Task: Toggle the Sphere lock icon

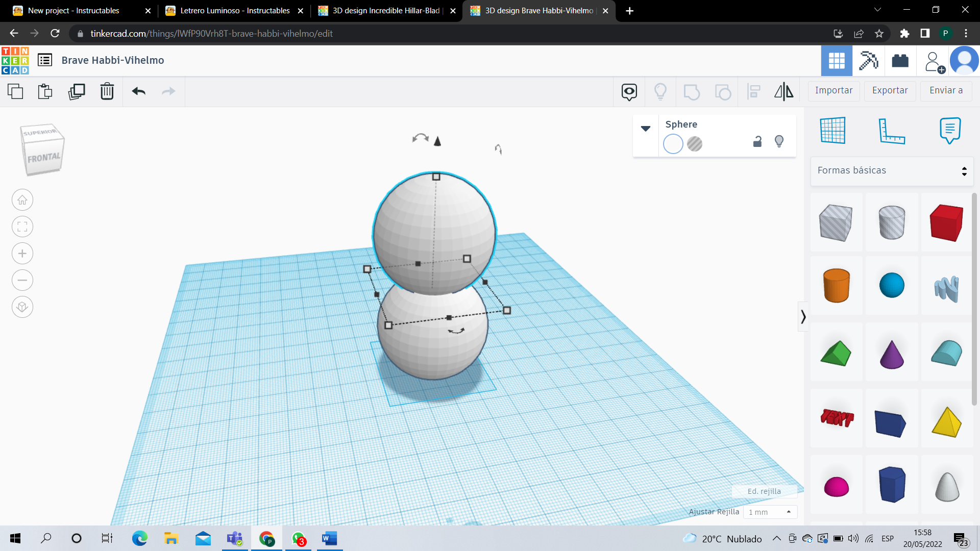Action: 757,142
